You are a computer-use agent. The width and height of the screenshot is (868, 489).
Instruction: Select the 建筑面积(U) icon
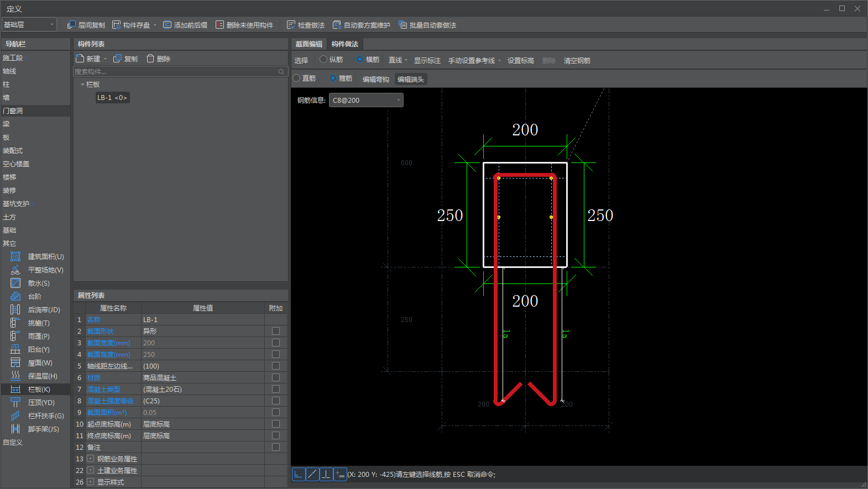(x=15, y=256)
